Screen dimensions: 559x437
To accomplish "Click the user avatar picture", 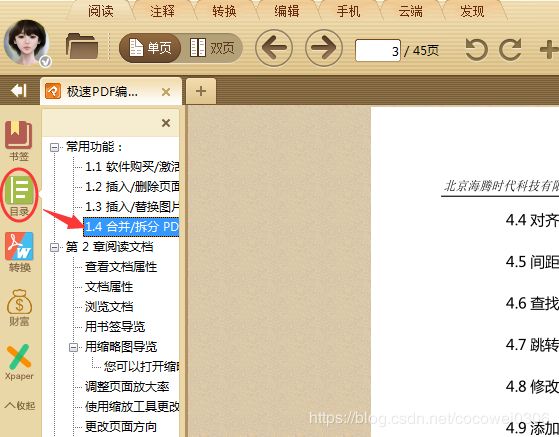I will (x=26, y=43).
